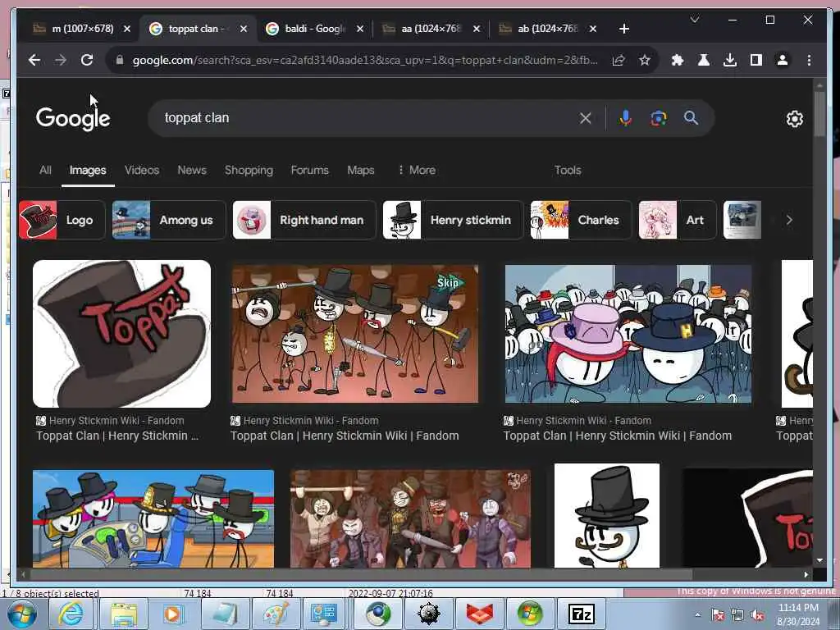Screen dimensions: 840x630
Task: Open the gang with baseball bat image
Action: pos(410,518)
